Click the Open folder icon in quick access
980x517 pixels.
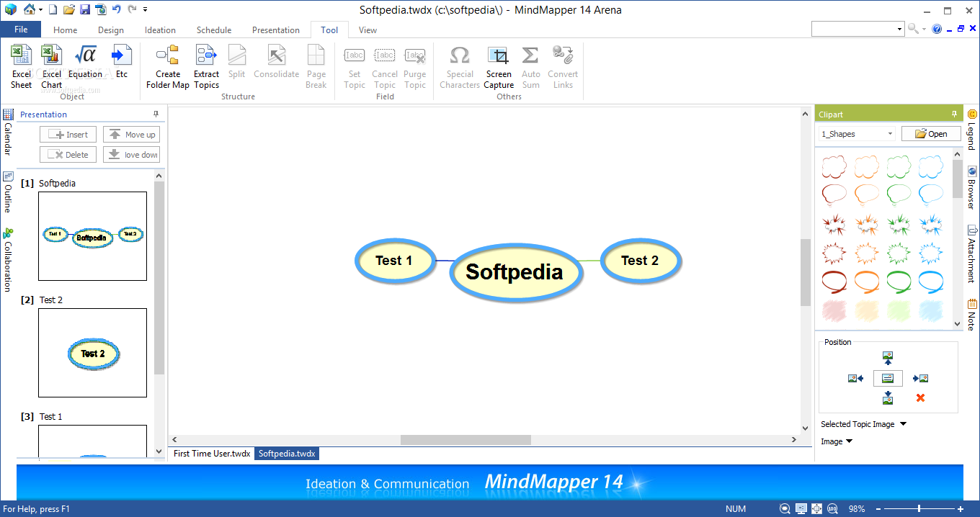tap(69, 9)
